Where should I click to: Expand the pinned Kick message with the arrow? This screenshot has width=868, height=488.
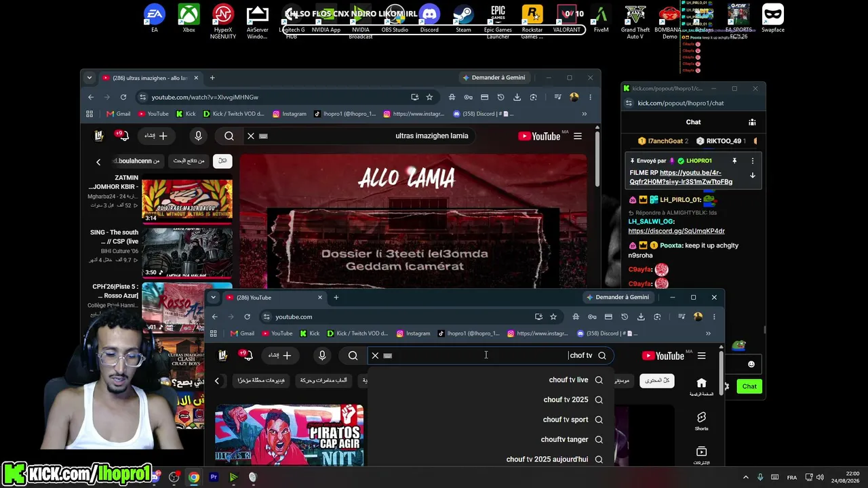752,176
